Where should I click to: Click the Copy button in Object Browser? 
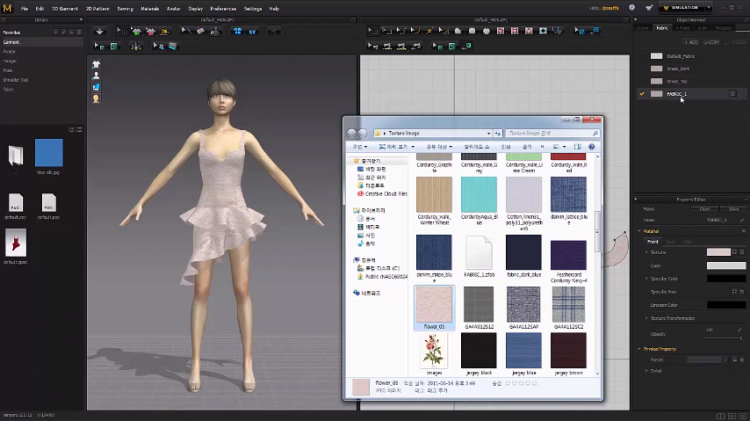pos(712,42)
